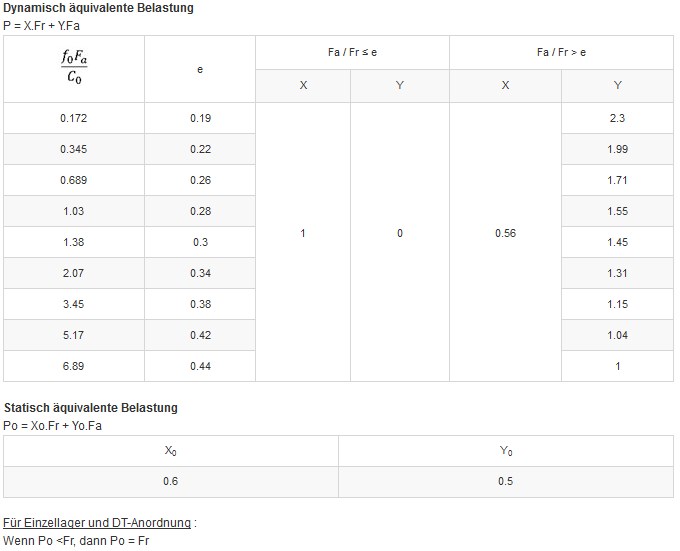Click the e value 0.19 cell
The width and height of the screenshot is (680, 551).
point(200,118)
